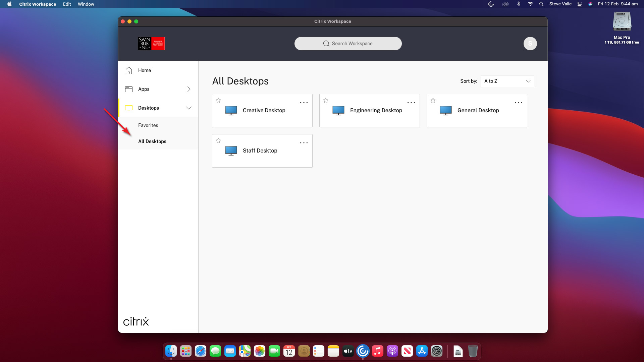This screenshot has height=362, width=644.
Task: Toggle favorite star on Engineering Desktop
Action: coord(326,100)
